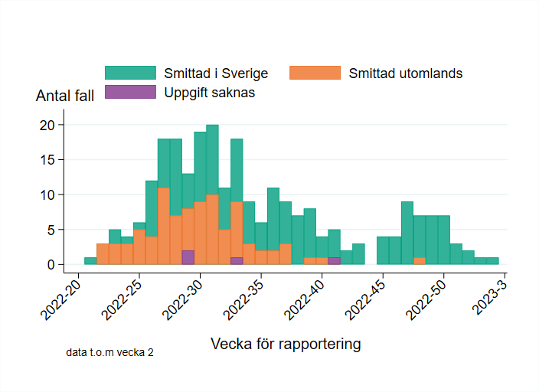
Task: Click the orange 'Smittad utomlands' legend swatch
Action: point(315,73)
